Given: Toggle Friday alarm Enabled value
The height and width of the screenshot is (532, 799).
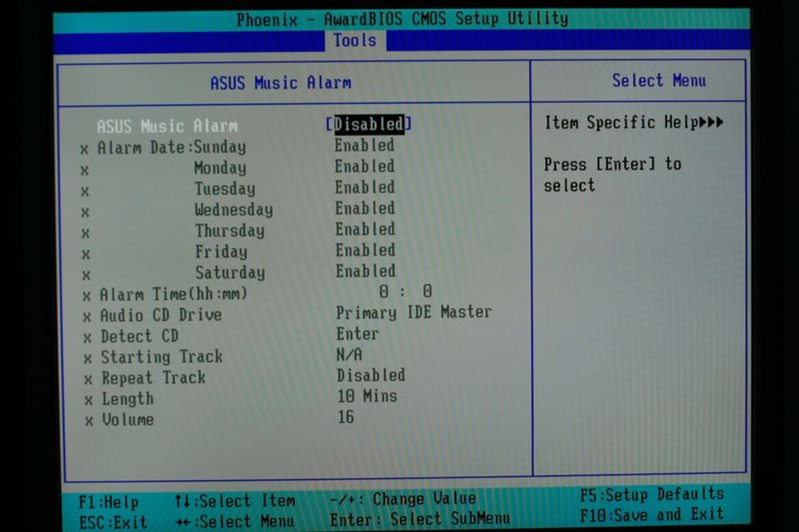Looking at the screenshot, I should click(366, 250).
